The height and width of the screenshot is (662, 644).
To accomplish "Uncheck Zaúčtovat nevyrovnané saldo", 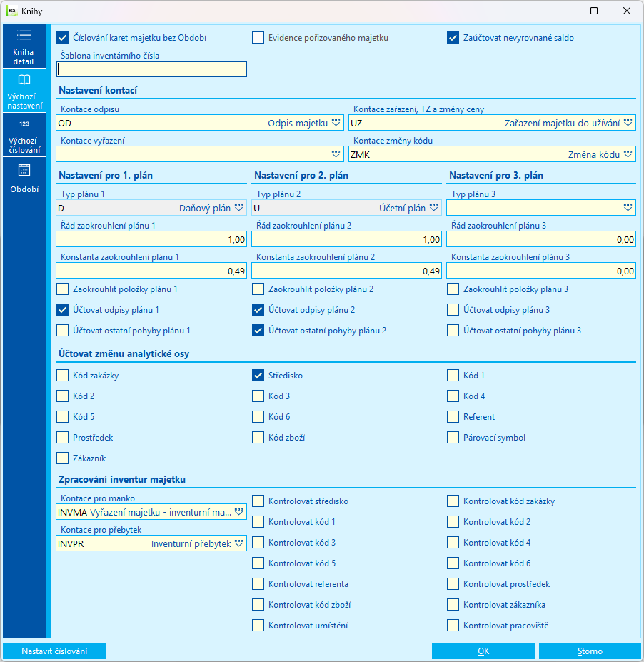I will (x=453, y=38).
